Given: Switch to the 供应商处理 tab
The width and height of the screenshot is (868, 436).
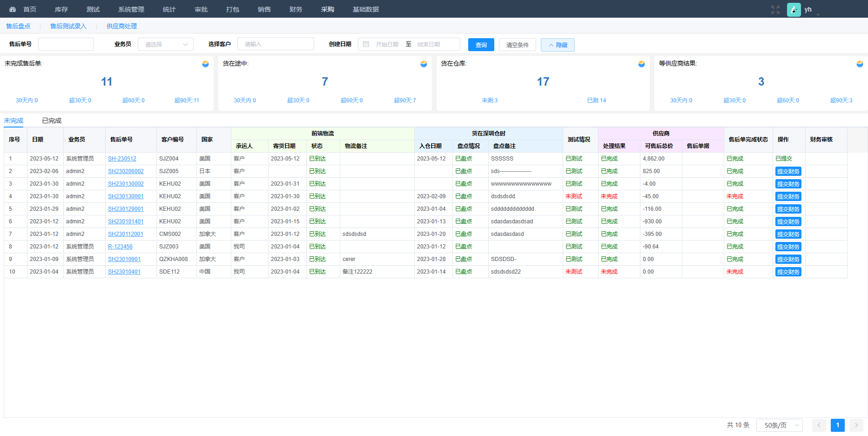Looking at the screenshot, I should [122, 26].
